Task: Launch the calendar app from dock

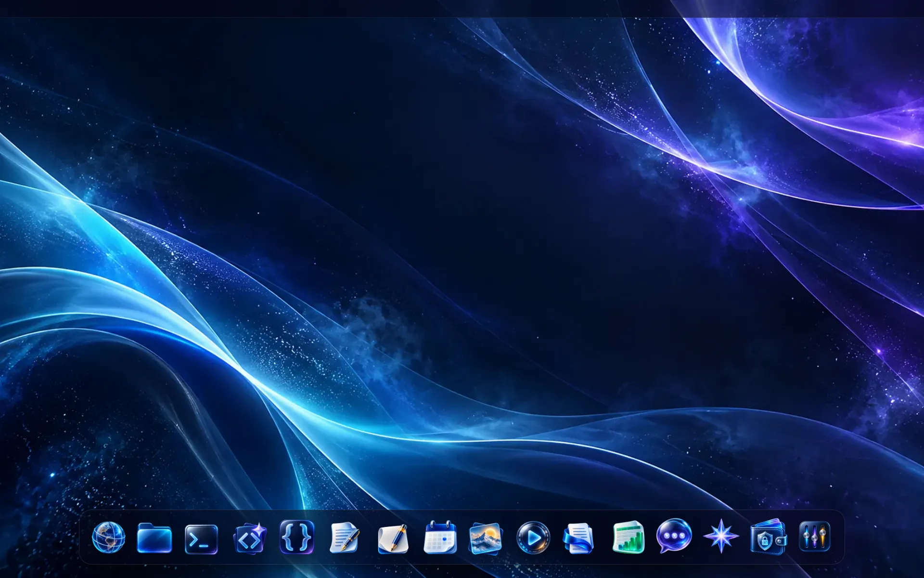Action: click(440, 537)
